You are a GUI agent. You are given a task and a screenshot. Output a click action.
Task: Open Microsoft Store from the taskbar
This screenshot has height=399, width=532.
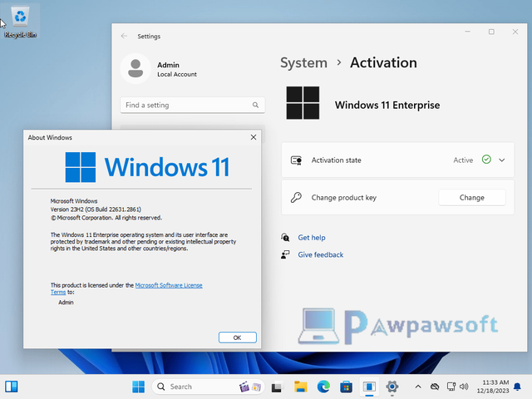point(346,387)
